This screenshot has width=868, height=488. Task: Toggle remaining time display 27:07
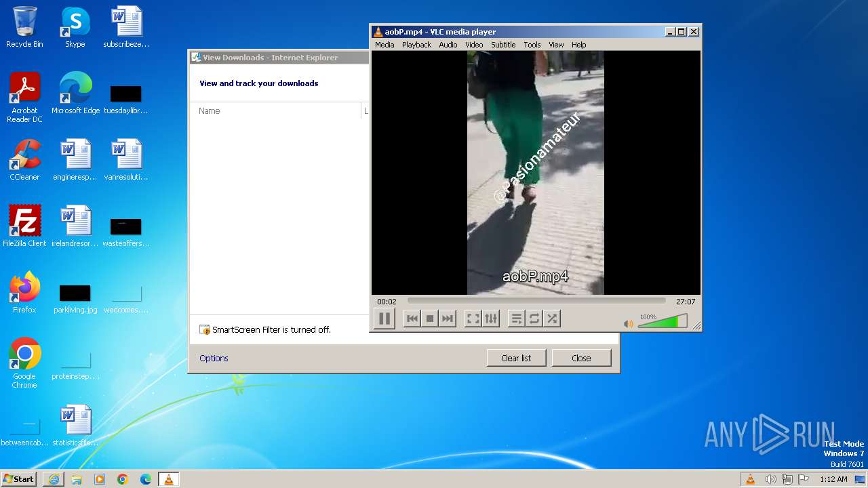point(686,302)
